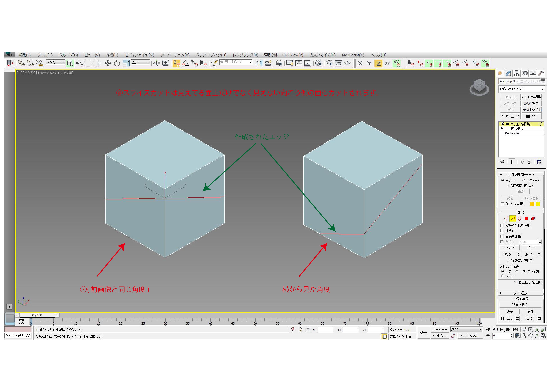This screenshot has width=551, height=392.
Task: Click the orange cage color swatch
Action: click(x=532, y=204)
